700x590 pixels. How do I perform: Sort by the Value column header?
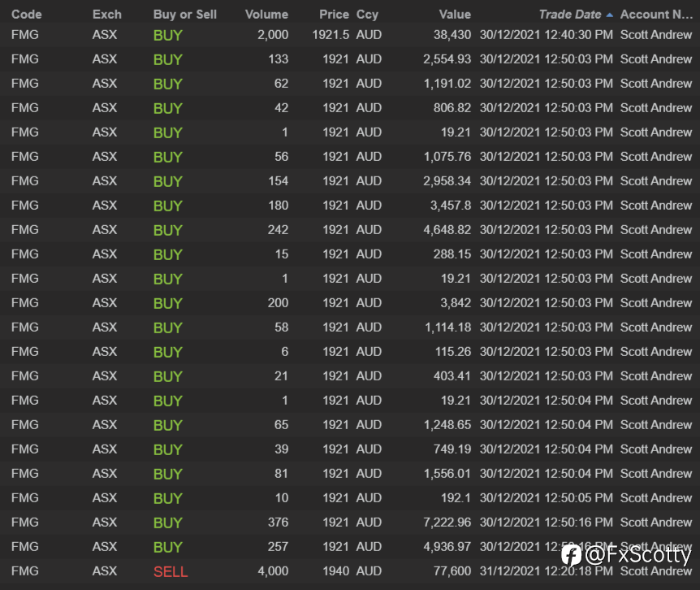click(455, 15)
